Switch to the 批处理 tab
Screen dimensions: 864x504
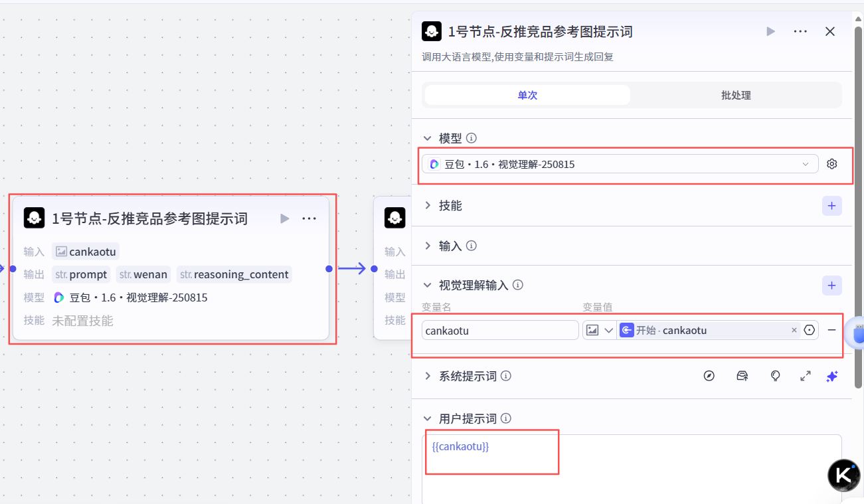tap(736, 95)
